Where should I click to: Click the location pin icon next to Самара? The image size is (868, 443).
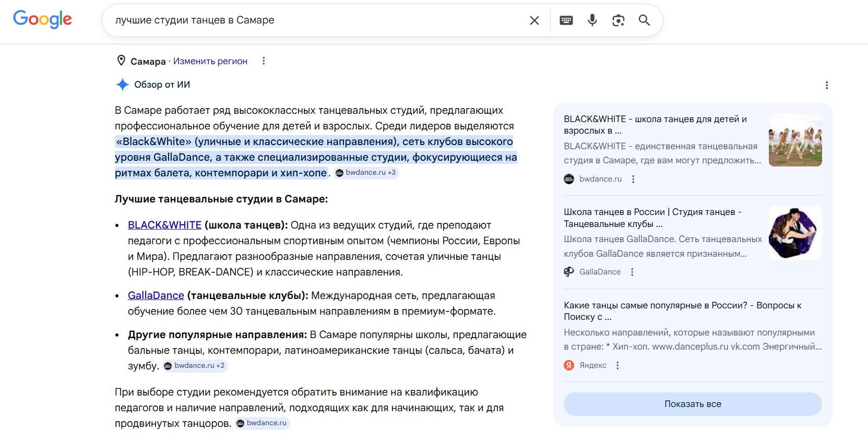click(121, 61)
